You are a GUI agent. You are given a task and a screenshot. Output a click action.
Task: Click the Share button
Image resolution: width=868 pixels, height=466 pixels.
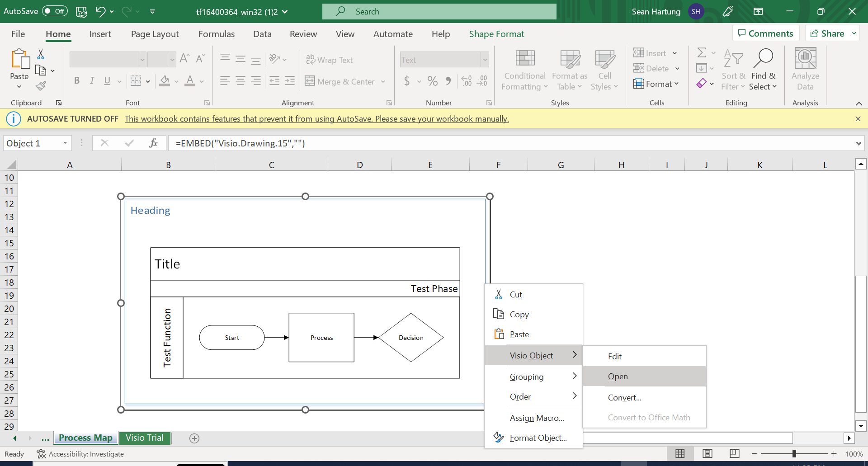(x=827, y=33)
